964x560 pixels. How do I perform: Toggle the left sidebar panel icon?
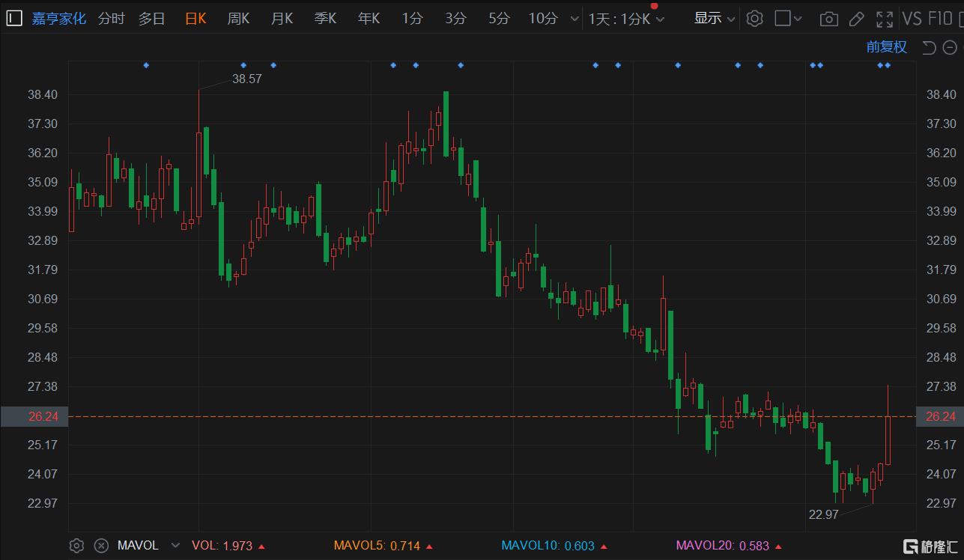point(14,19)
